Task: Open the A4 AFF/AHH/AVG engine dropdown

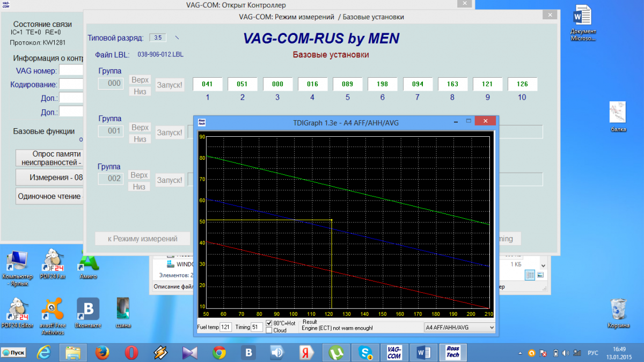Action: point(459,327)
